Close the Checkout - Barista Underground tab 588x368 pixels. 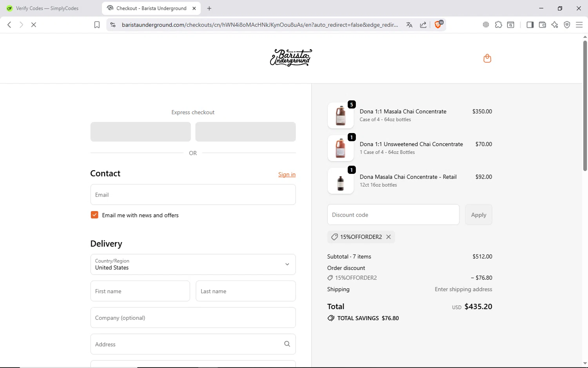coord(194,8)
